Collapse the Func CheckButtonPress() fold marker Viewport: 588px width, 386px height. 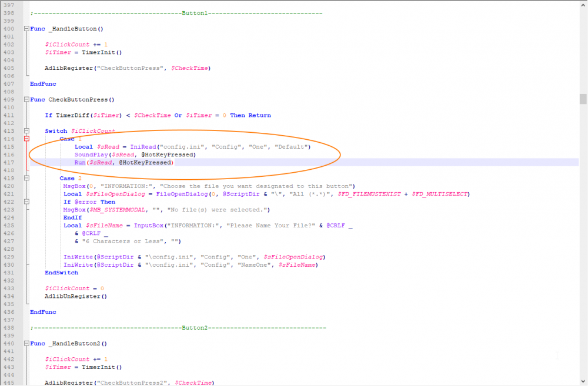(x=26, y=100)
